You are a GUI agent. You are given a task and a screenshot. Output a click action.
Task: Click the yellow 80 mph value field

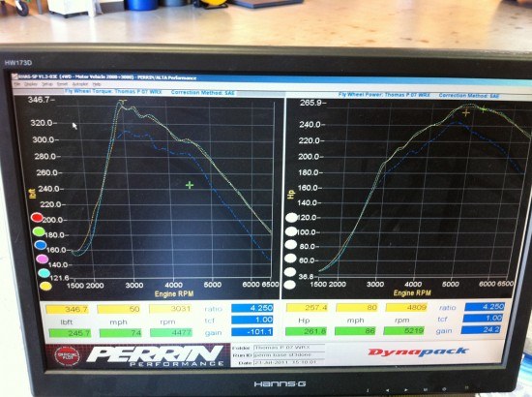point(357,307)
